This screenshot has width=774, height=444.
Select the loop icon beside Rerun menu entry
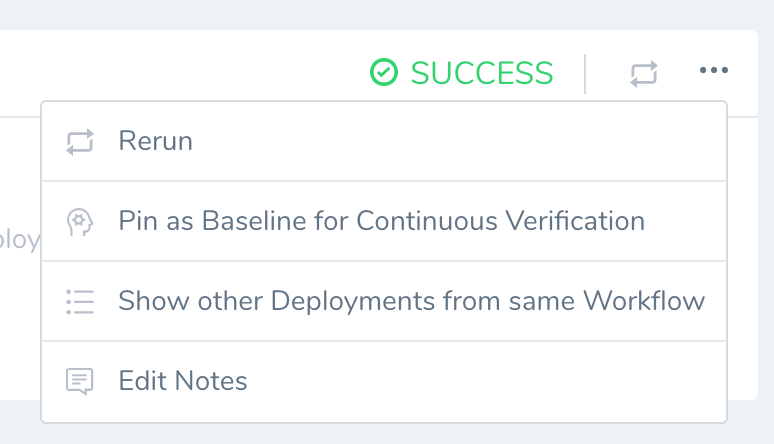pyautogui.click(x=80, y=142)
